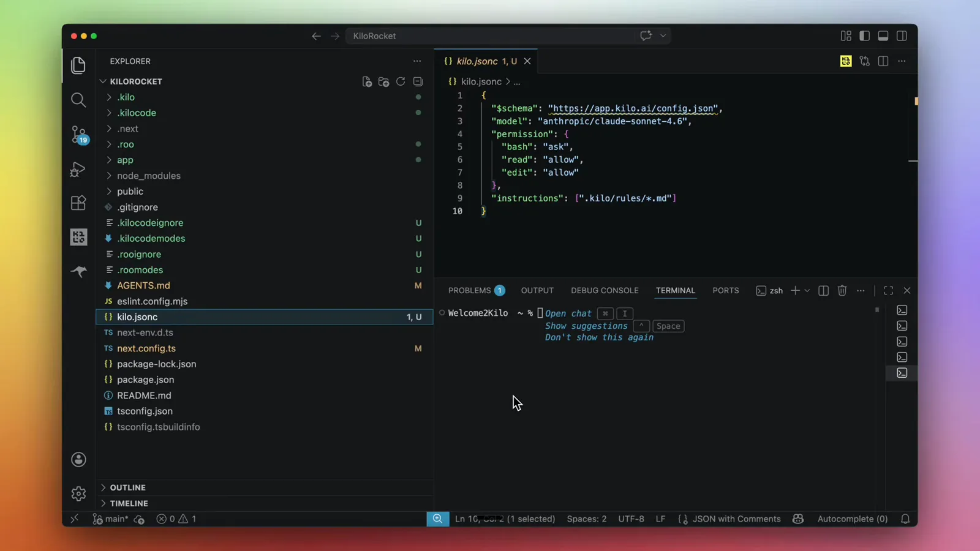Open the new terminal launch profile dropdown
The width and height of the screenshot is (980, 551).
(807, 291)
